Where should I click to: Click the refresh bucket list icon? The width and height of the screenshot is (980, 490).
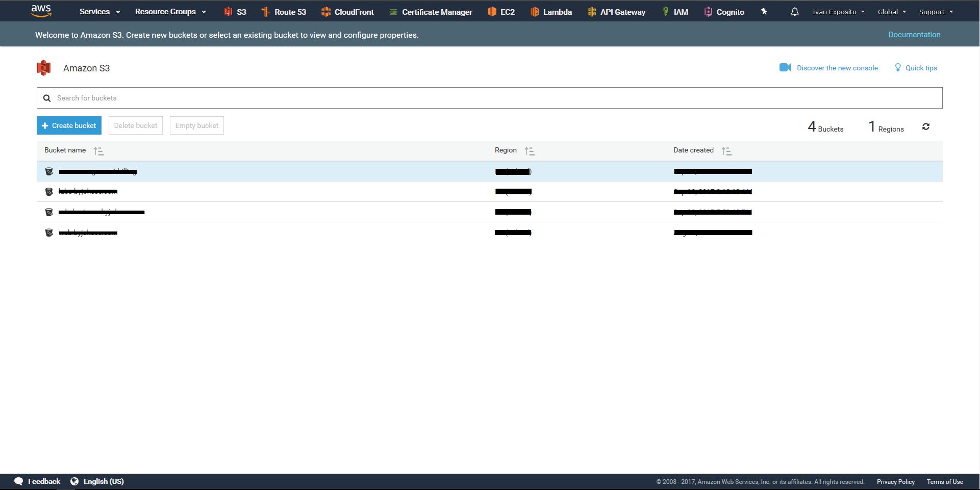click(x=926, y=126)
